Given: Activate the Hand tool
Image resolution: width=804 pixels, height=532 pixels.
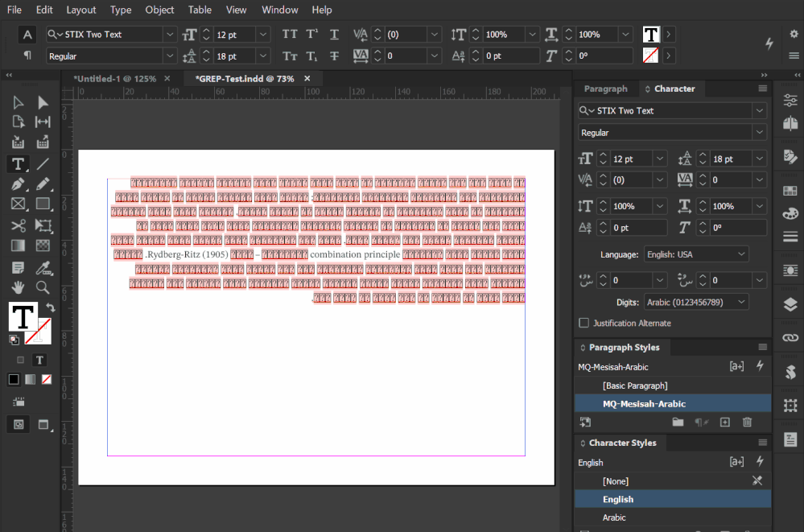Looking at the screenshot, I should pyautogui.click(x=18, y=287).
